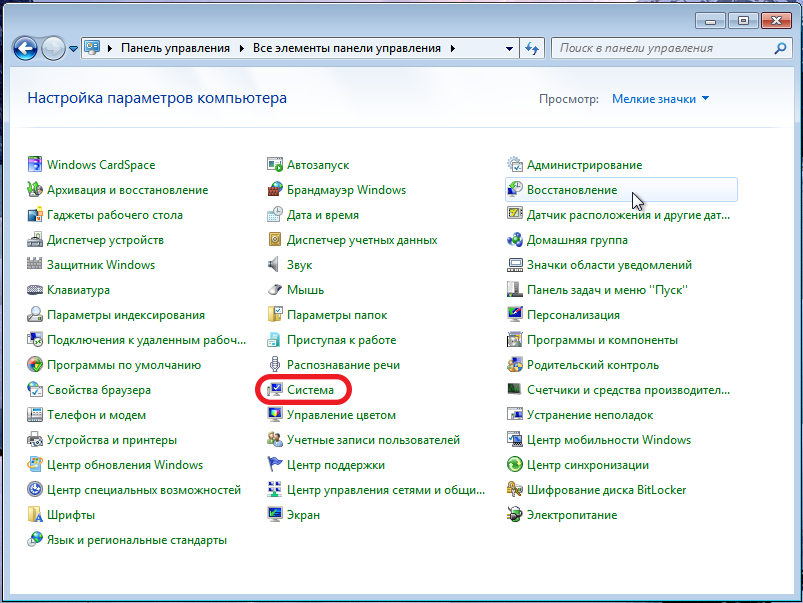Open 'Язык и региональные стандарты' link
The width and height of the screenshot is (803, 603).
[x=137, y=540]
